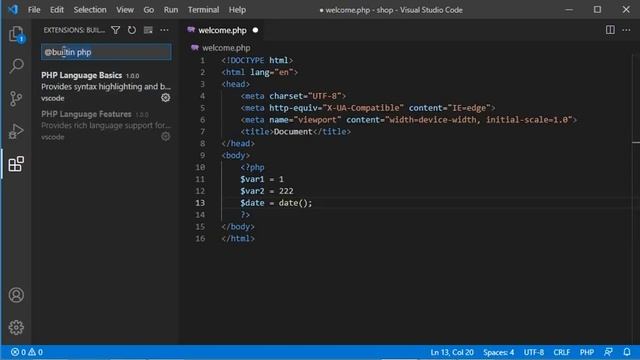This screenshot has width=640, height=360.
Task: Select the welcome.php editor tab
Action: click(x=222, y=30)
